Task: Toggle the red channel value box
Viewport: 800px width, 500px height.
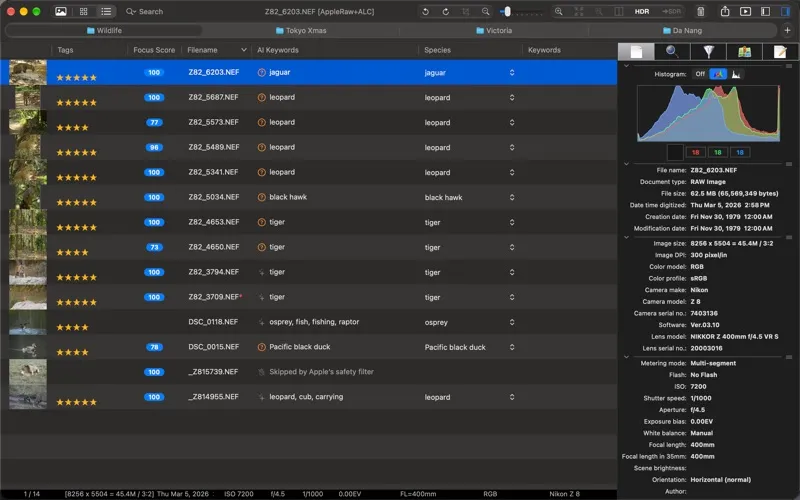Action: [x=695, y=152]
